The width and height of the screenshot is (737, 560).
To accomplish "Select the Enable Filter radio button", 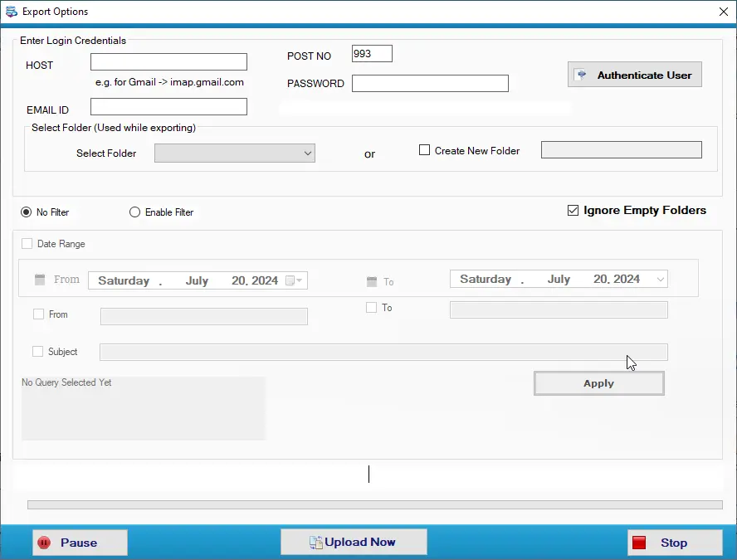I will click(x=134, y=212).
